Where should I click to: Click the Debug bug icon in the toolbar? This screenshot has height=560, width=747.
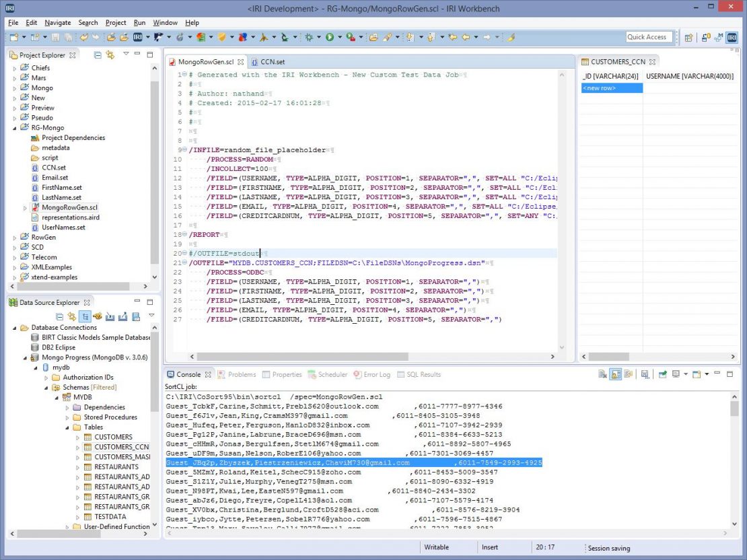(309, 37)
